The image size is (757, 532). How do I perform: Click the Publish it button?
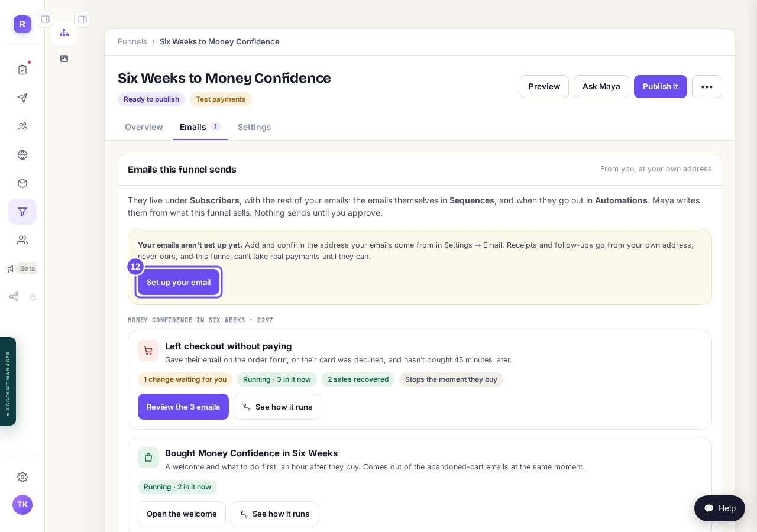tap(661, 86)
